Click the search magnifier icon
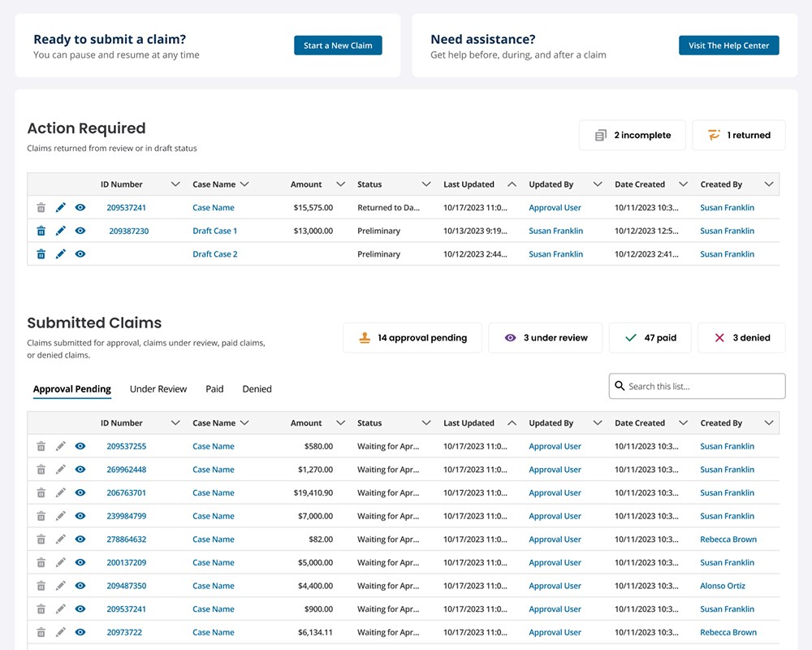 point(620,386)
